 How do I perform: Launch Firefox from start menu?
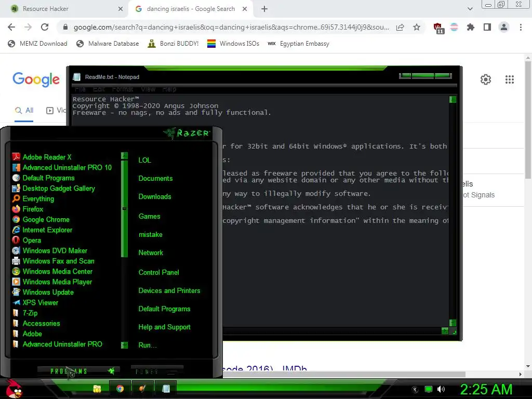pyautogui.click(x=28, y=209)
